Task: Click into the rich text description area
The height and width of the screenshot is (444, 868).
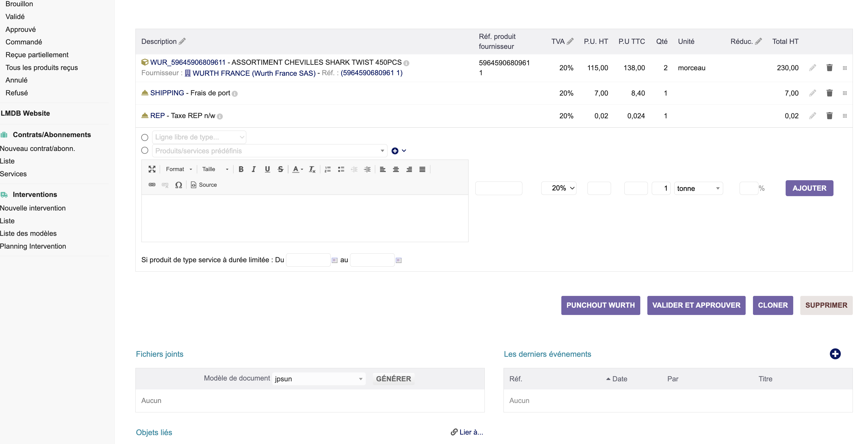Action: click(305, 218)
